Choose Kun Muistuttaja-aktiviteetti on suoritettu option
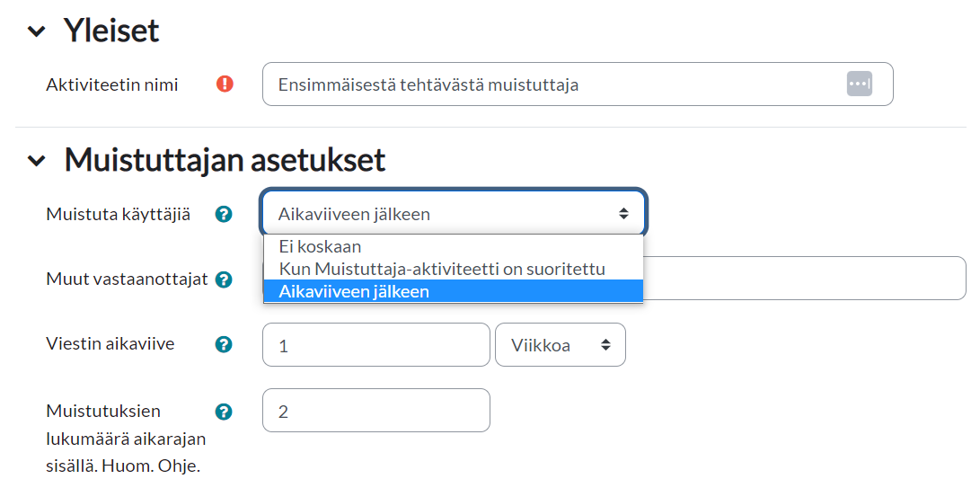The image size is (980, 479). pyautogui.click(x=442, y=269)
